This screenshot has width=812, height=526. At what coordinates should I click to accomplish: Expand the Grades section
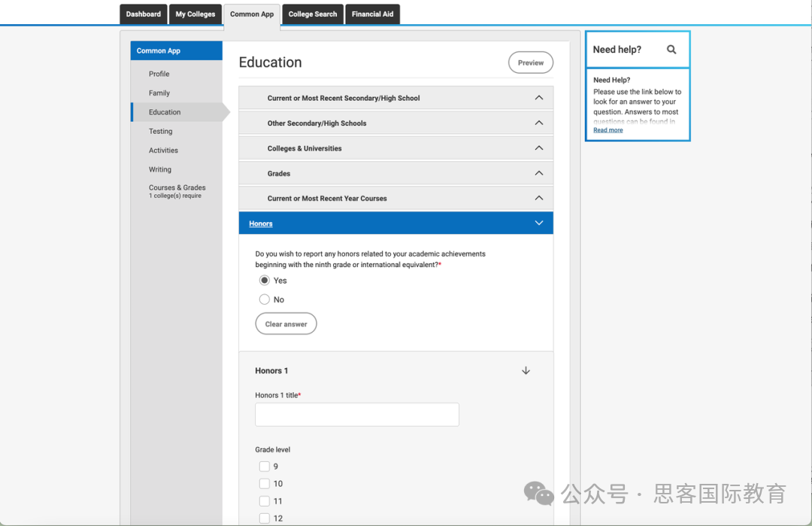[x=538, y=173]
